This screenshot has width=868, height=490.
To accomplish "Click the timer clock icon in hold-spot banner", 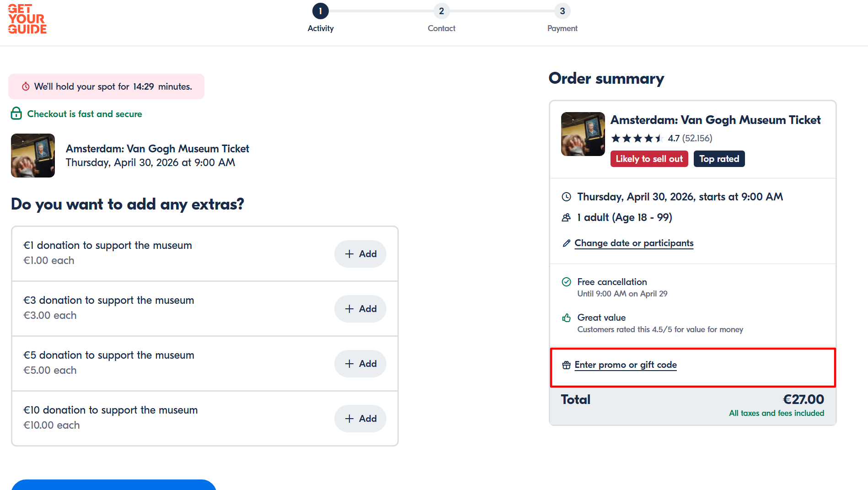I will click(26, 86).
